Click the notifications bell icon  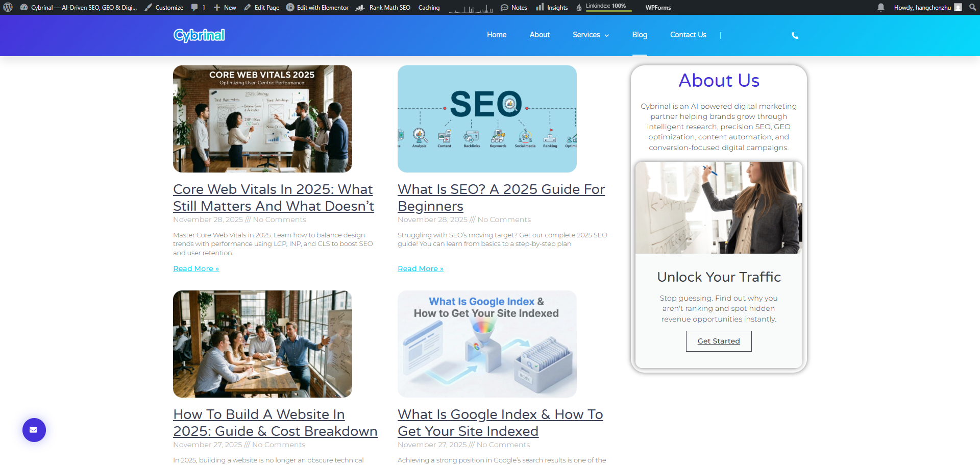click(x=881, y=7)
